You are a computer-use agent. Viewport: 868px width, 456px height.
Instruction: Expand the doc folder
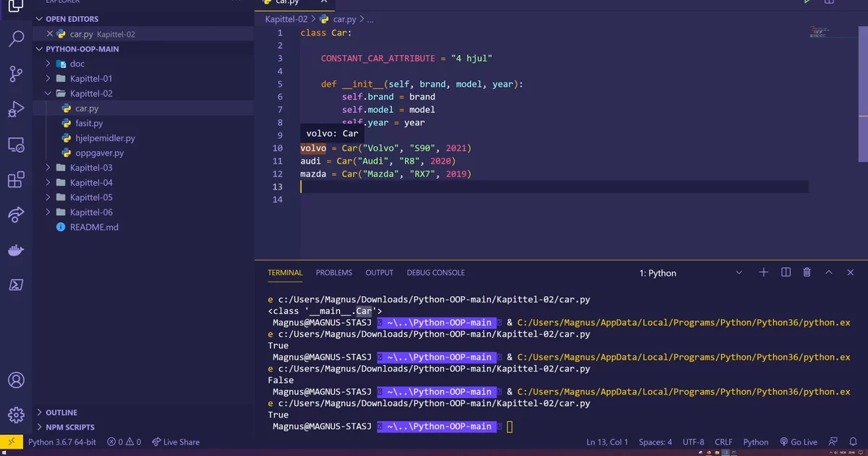48,64
